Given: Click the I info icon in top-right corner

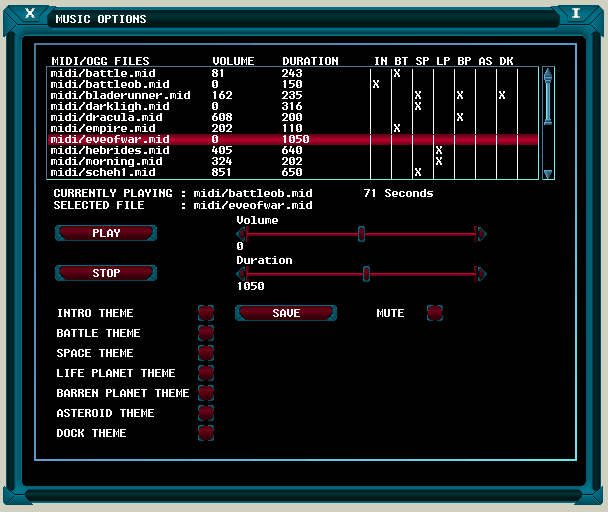Looking at the screenshot, I should pyautogui.click(x=576, y=13).
